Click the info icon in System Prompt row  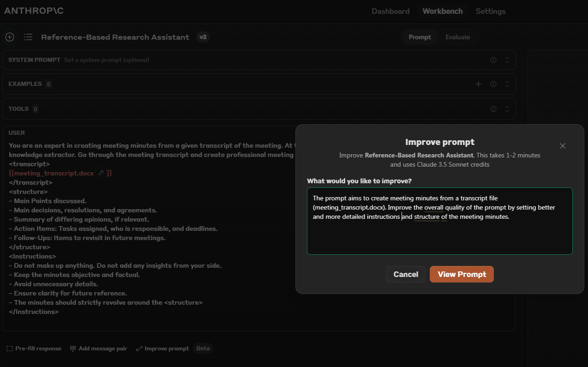click(x=493, y=60)
